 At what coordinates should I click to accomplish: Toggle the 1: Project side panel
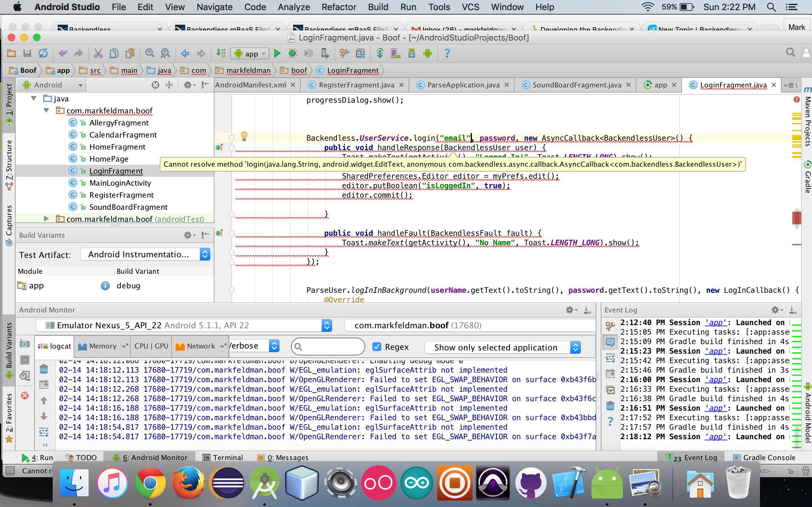(x=9, y=100)
